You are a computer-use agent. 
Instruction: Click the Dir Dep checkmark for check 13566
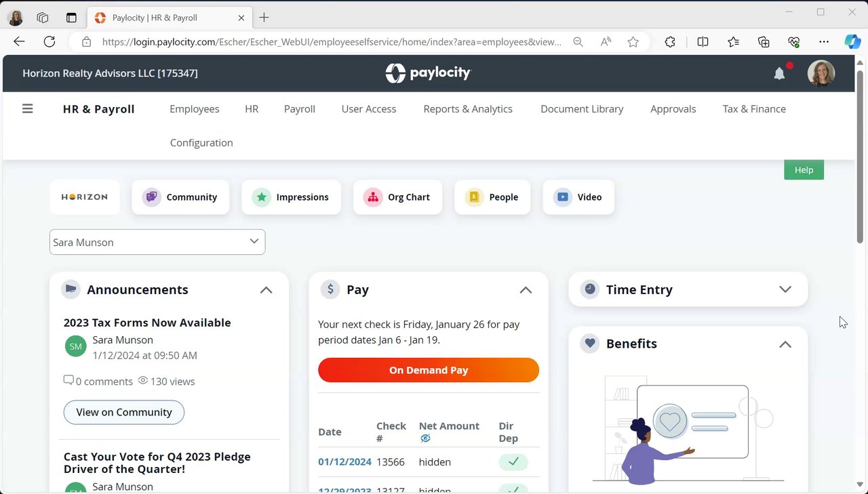513,462
